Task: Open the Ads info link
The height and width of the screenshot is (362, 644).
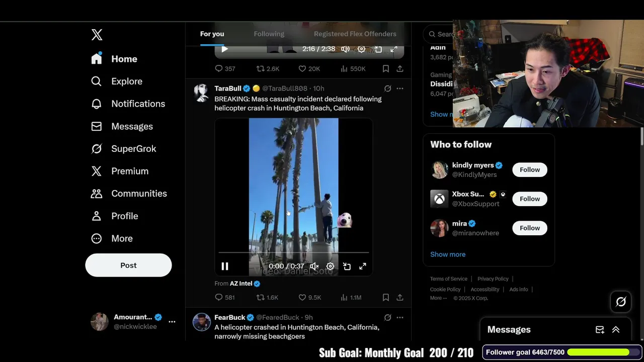Action: [x=519, y=290]
